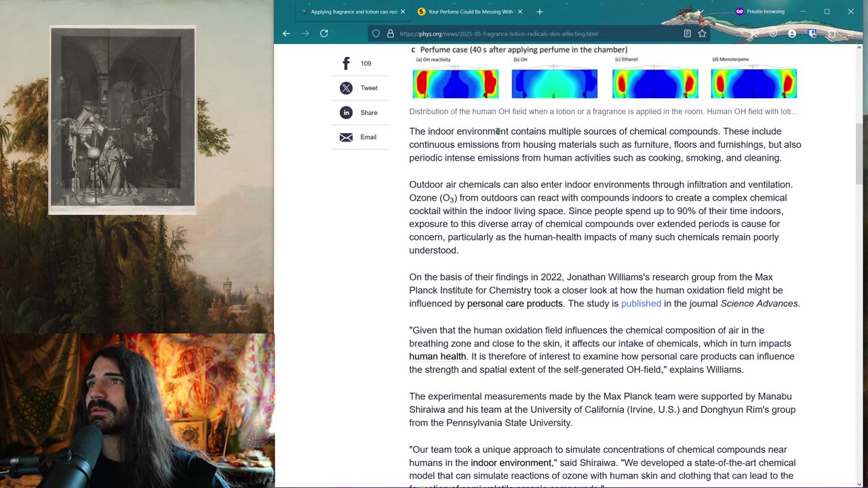Open the tracking protection shield icon
The width and height of the screenshot is (868, 488).
point(376,33)
